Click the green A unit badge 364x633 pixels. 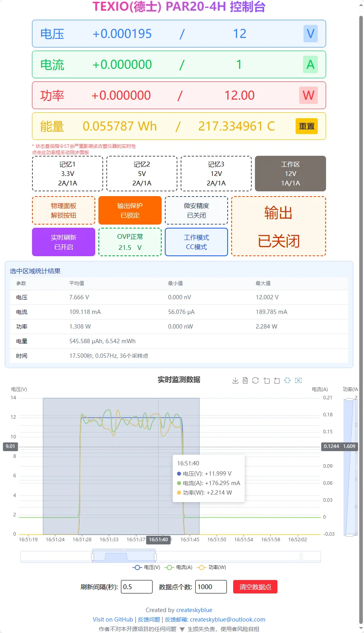(x=311, y=64)
